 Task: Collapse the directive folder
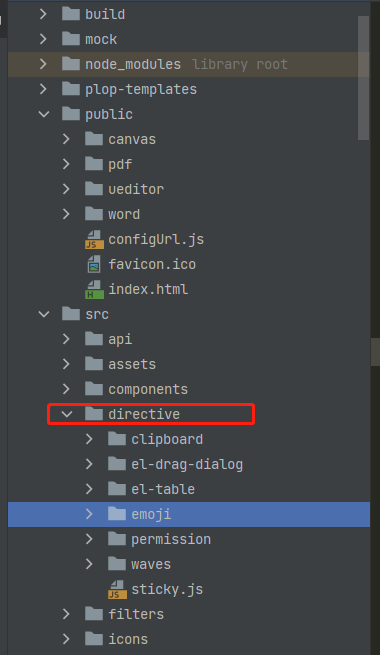[67, 414]
